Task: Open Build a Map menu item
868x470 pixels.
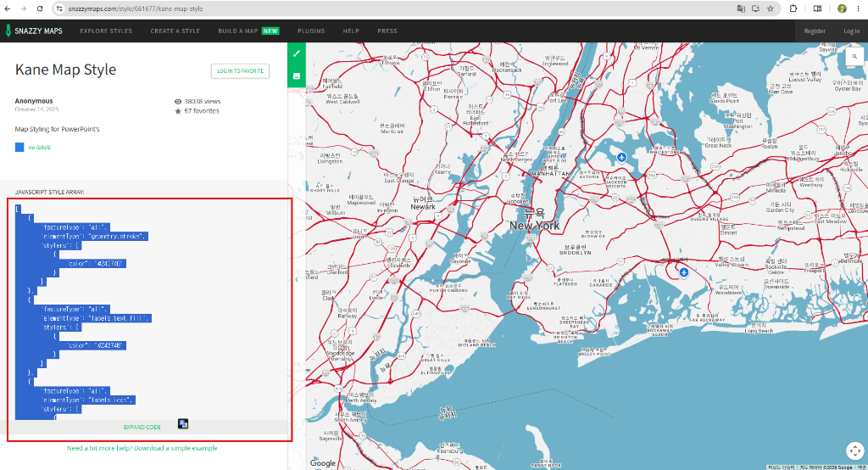Action: coord(248,31)
